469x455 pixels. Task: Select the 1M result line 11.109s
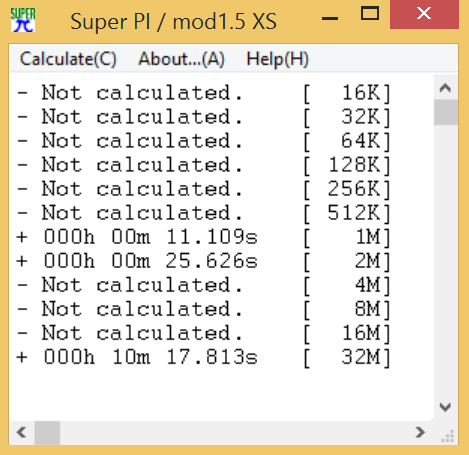(203, 237)
